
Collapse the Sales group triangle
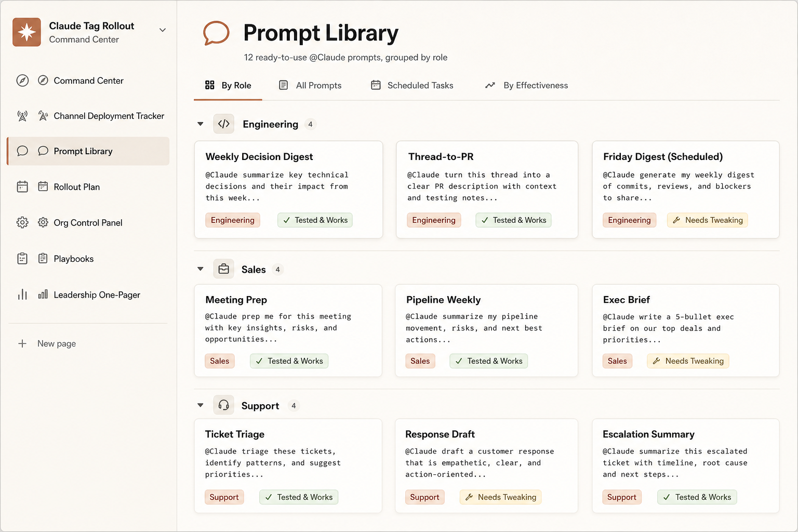point(201,269)
